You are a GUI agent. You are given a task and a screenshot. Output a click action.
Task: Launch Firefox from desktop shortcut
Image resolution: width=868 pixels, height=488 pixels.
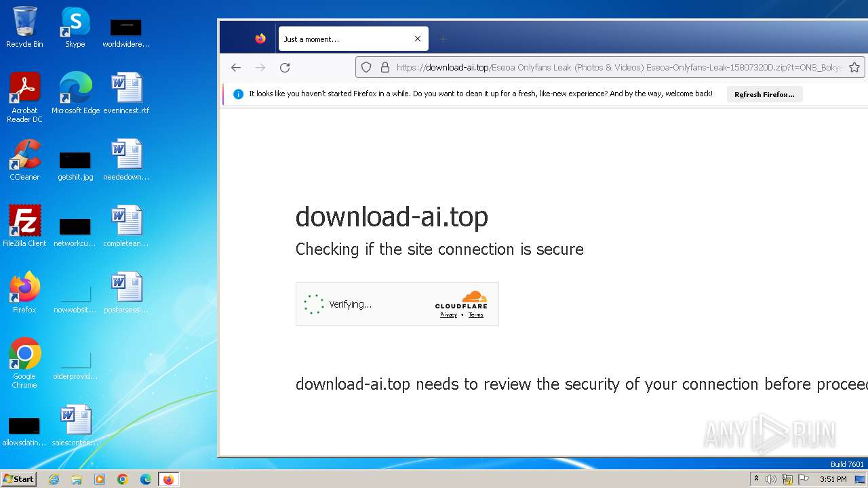(x=24, y=292)
